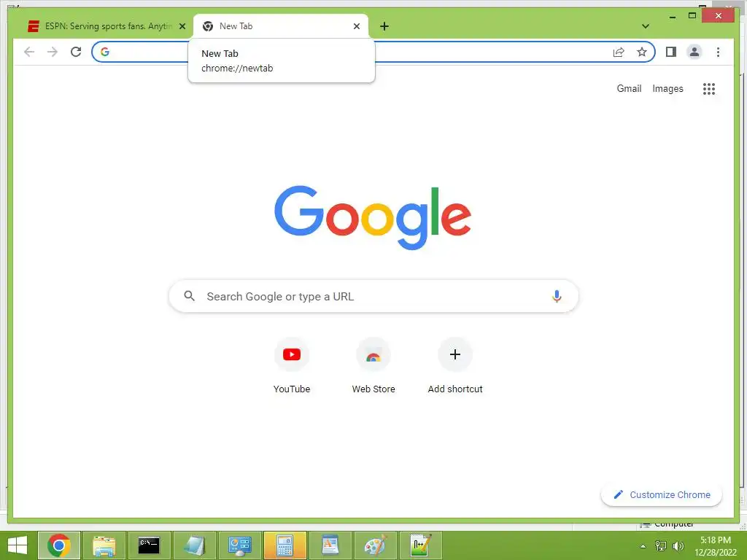Open the WordPad taskbar icon
Screen dimensions: 747x560
coord(330,545)
